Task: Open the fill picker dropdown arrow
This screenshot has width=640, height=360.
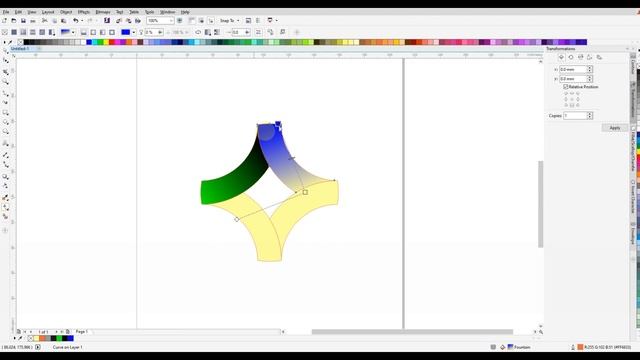Action: pos(73,32)
